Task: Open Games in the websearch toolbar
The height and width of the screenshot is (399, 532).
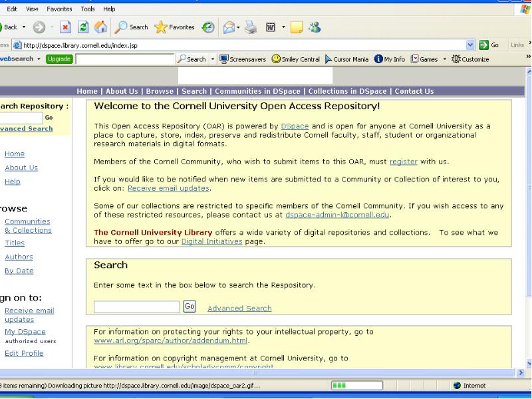Action: point(424,59)
